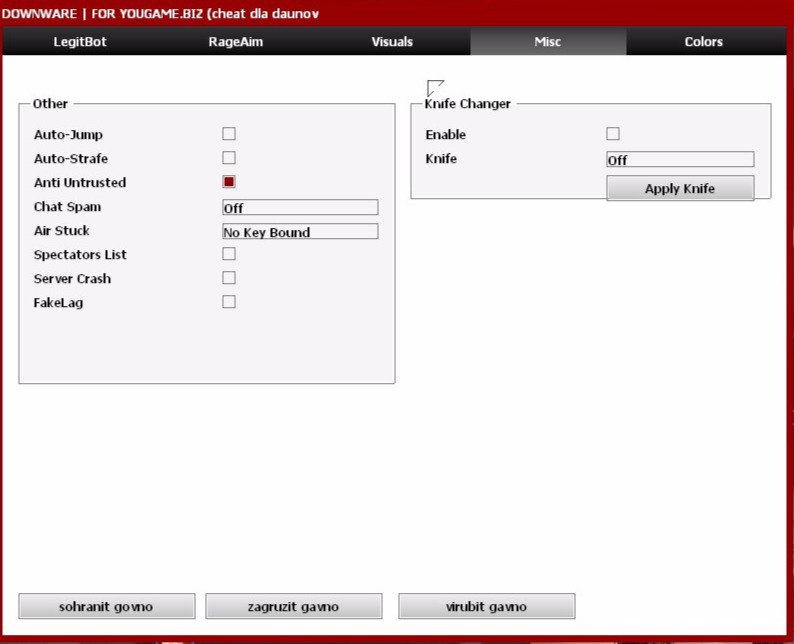Uncheck the Anti Untrusted checkbox
This screenshot has height=644, width=794.
[x=229, y=182]
